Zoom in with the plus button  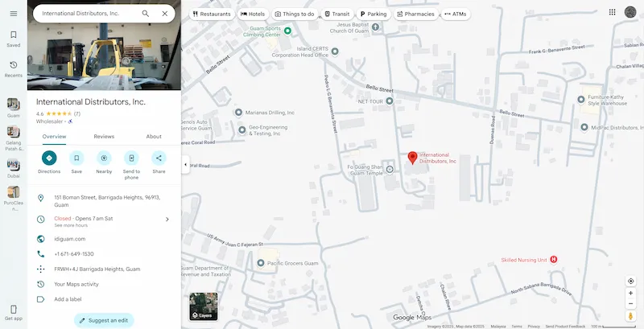pos(630,294)
